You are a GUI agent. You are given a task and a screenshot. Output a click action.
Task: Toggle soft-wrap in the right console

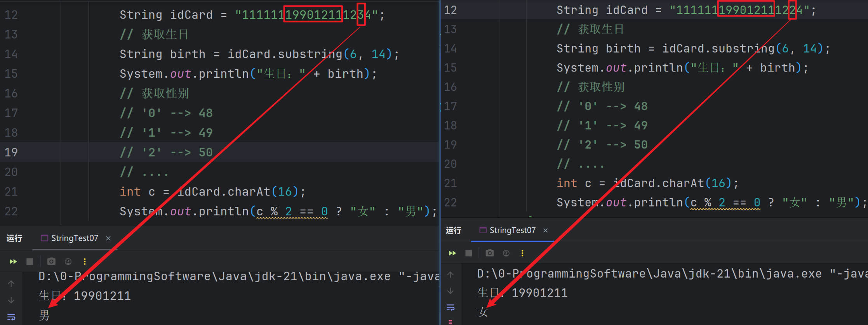[x=451, y=308]
